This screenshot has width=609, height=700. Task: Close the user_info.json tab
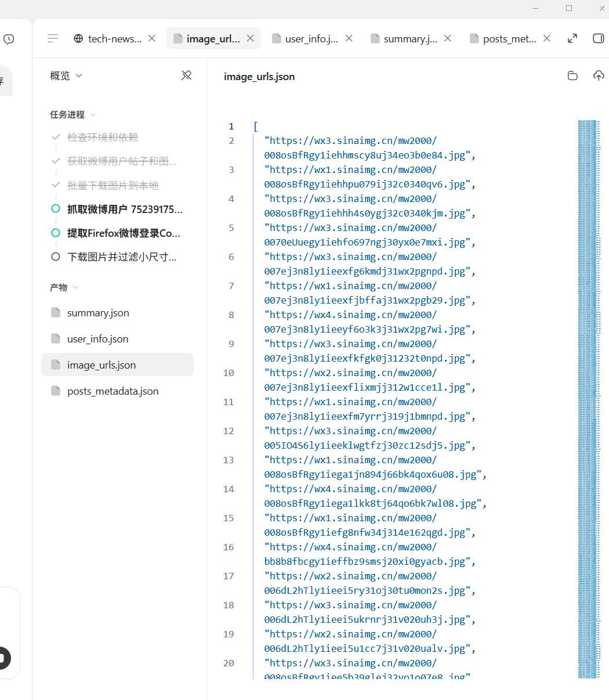coord(349,38)
